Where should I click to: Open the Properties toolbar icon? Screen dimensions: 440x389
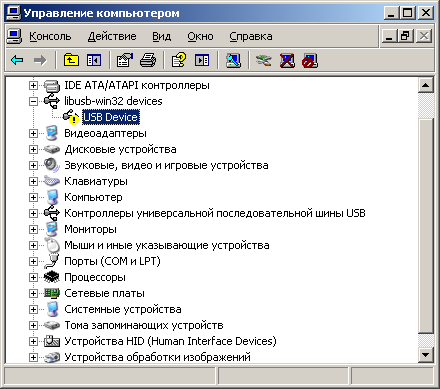point(125,60)
